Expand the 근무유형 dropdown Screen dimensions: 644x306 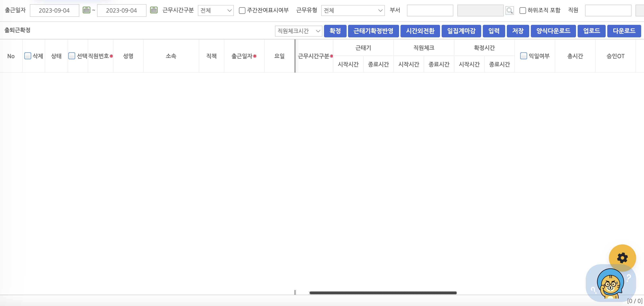352,10
